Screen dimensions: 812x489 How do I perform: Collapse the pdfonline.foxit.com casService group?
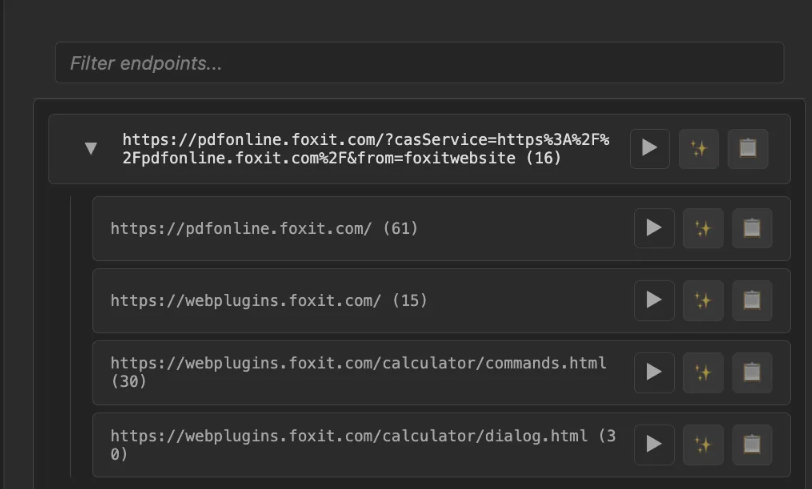point(91,148)
